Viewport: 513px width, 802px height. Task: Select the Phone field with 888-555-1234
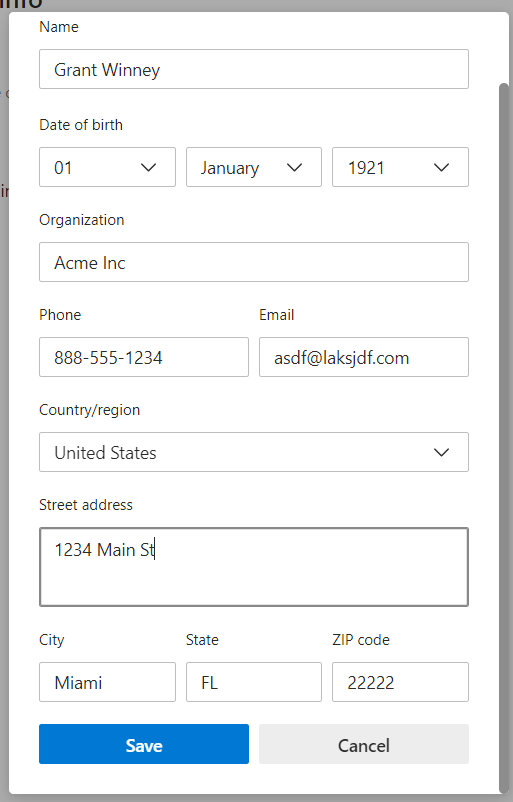(x=144, y=357)
